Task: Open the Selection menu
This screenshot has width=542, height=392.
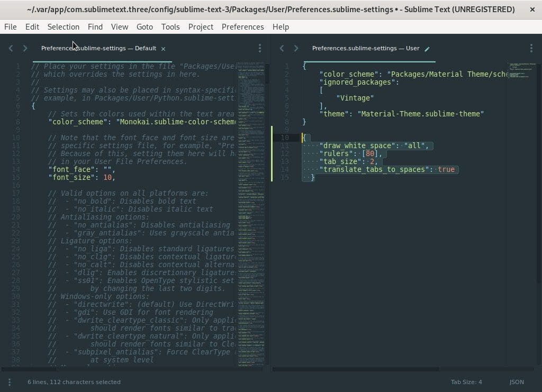Action: tap(63, 27)
